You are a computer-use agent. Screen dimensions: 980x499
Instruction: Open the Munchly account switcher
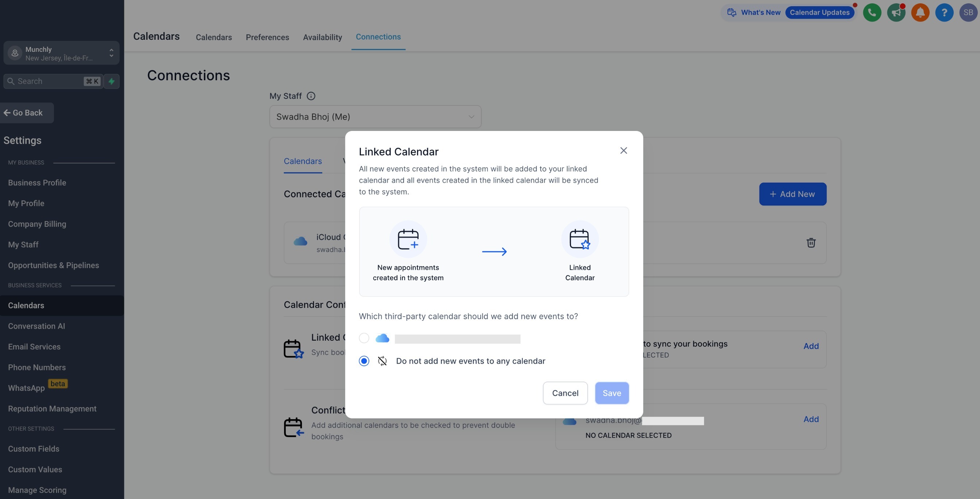(x=61, y=53)
